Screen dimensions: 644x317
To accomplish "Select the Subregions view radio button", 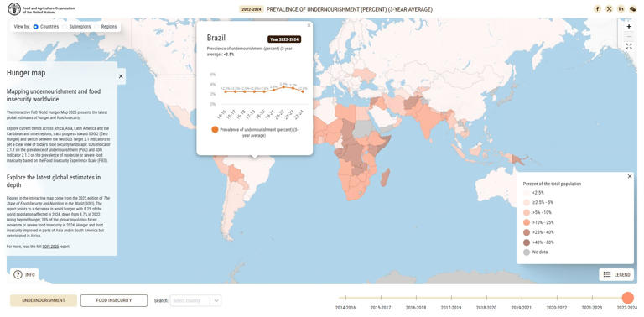I will (65, 27).
